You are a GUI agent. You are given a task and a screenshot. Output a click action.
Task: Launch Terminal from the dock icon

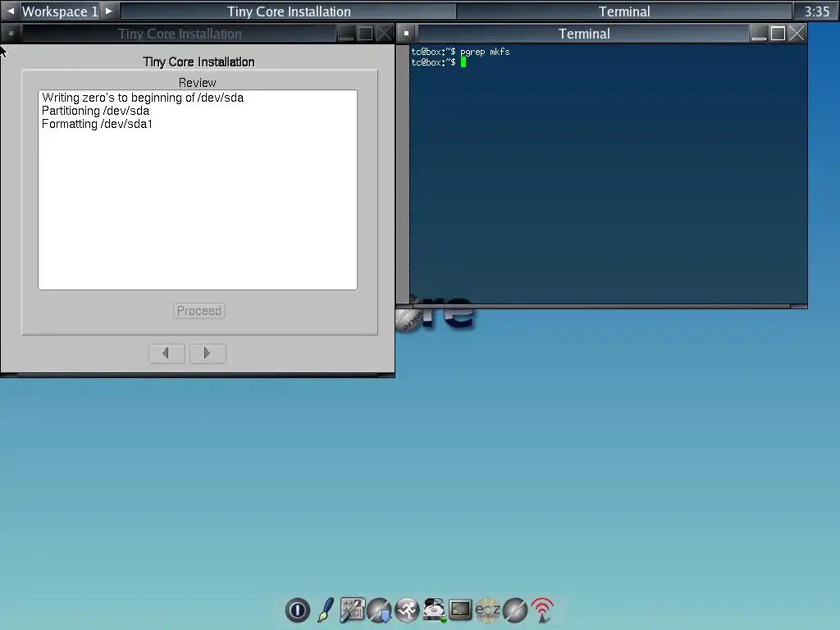click(x=460, y=610)
